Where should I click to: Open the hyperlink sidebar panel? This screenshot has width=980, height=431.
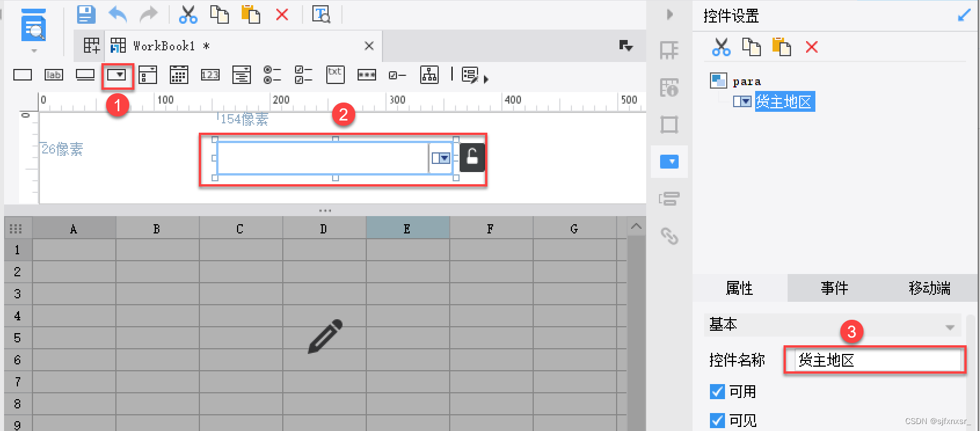669,236
